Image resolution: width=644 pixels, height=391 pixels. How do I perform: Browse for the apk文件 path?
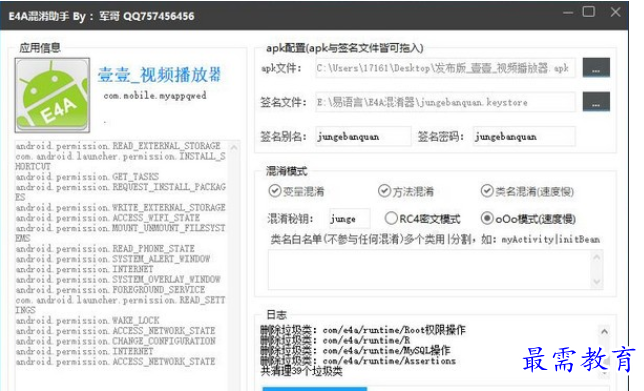point(596,68)
